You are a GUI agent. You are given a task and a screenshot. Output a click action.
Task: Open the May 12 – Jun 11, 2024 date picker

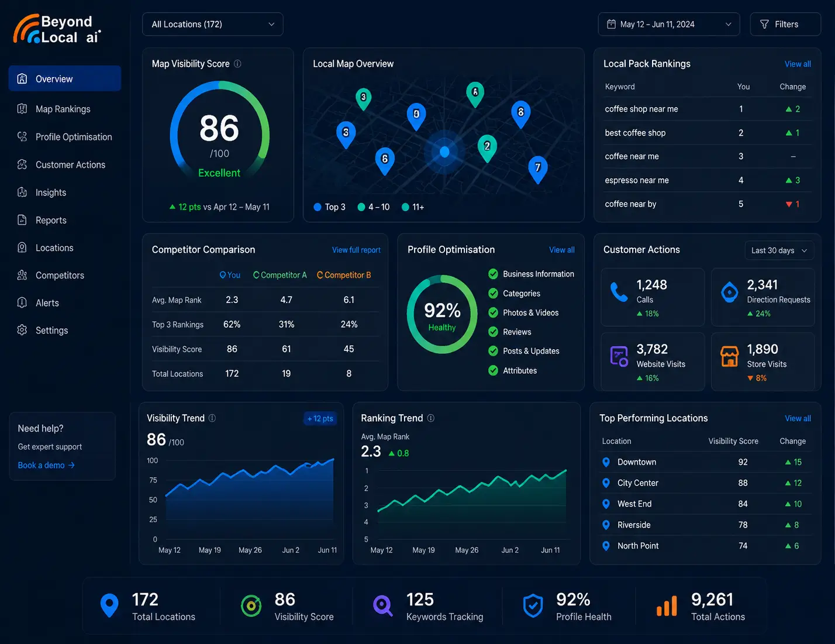point(669,24)
